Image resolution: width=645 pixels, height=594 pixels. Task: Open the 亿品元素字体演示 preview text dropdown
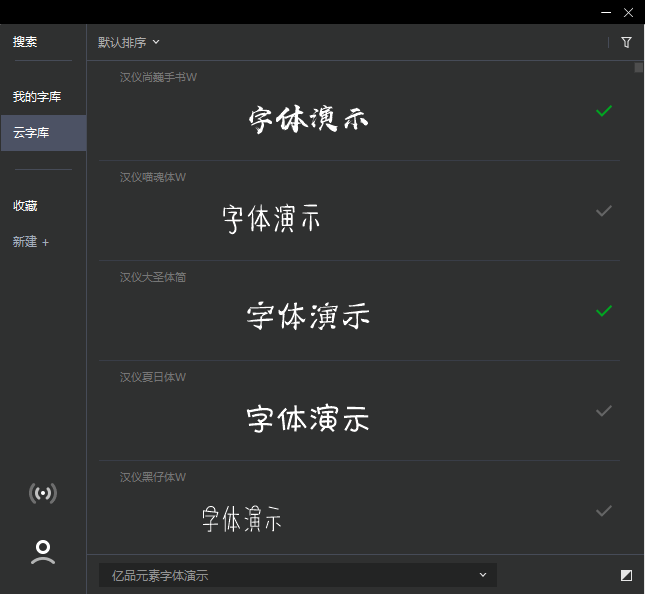click(298, 575)
